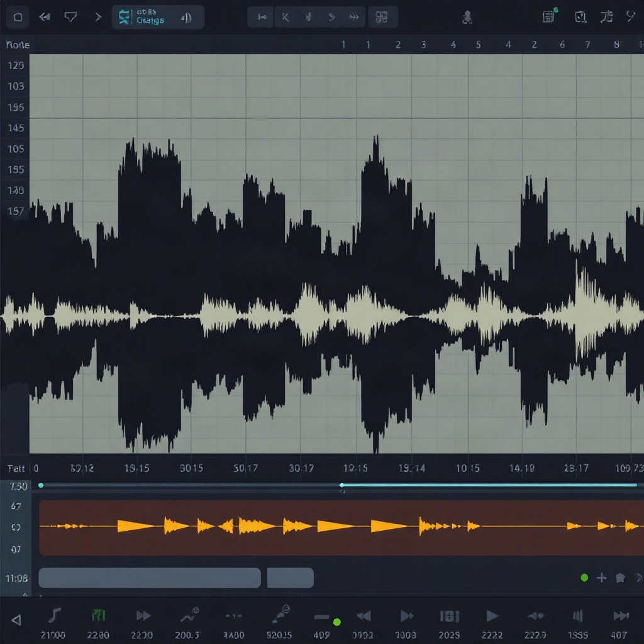Jump to start with the bar-arrow icon

click(262, 17)
